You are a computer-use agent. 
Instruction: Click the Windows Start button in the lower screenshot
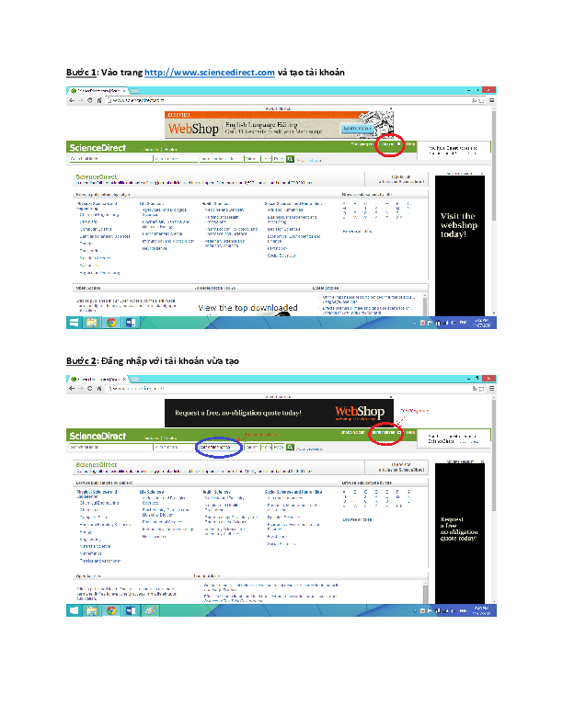coord(74,609)
